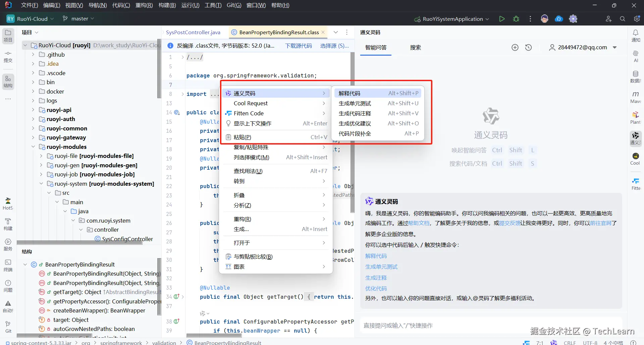Open the Database tool window icon

[636, 76]
